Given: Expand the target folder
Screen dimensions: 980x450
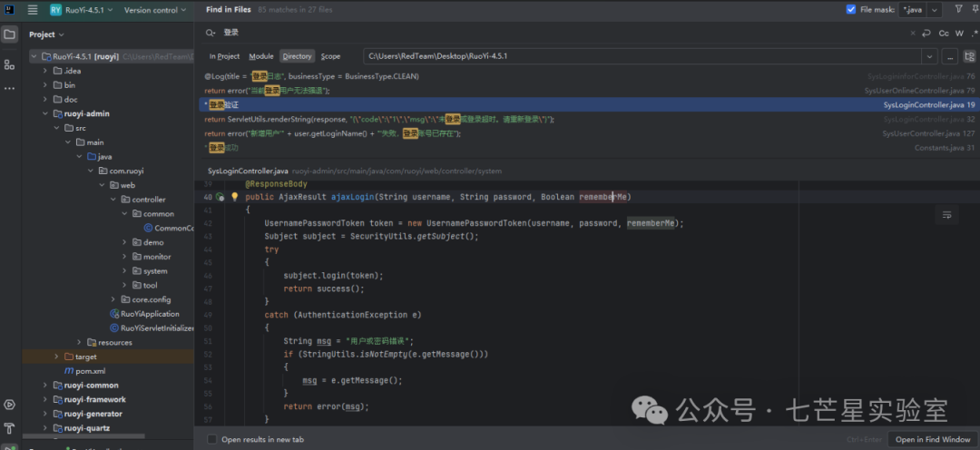Looking at the screenshot, I should (56, 357).
